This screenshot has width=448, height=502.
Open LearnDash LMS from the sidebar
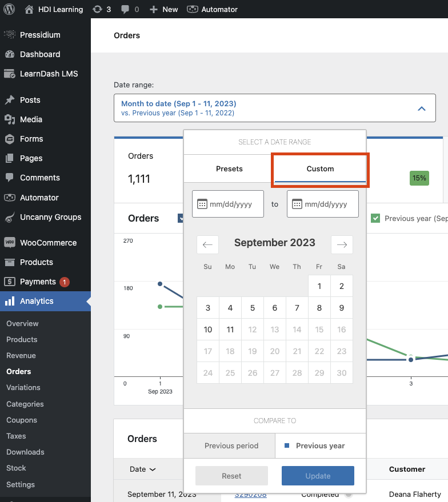[49, 74]
